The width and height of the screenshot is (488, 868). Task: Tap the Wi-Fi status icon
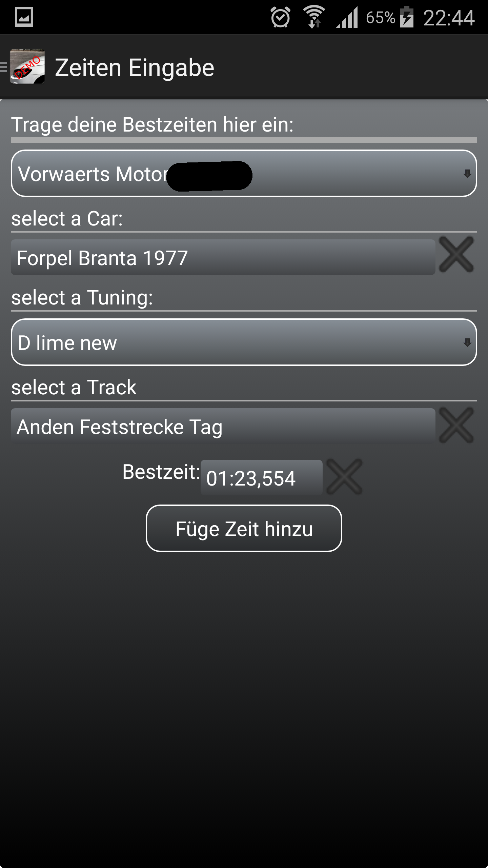pyautogui.click(x=314, y=17)
